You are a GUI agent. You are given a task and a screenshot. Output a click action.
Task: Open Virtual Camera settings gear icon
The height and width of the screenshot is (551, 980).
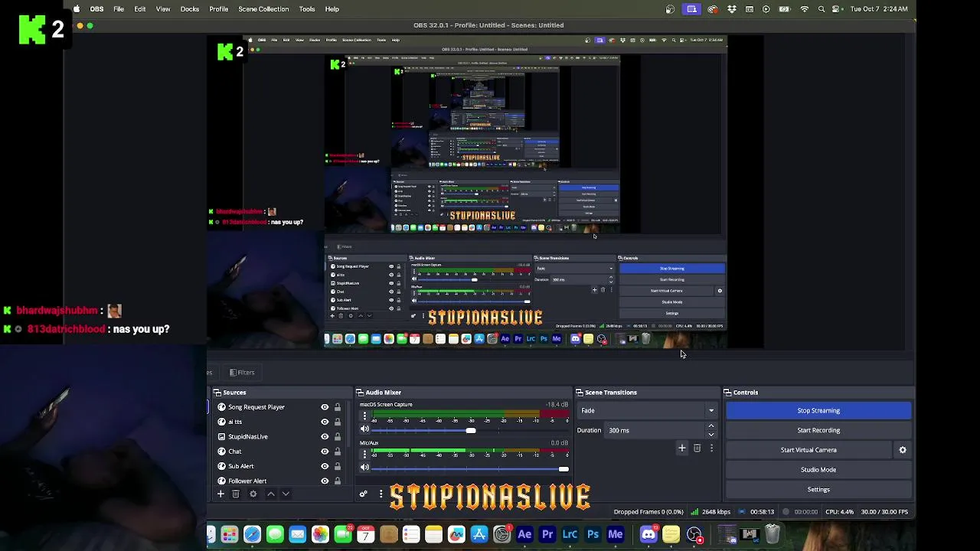coord(903,450)
